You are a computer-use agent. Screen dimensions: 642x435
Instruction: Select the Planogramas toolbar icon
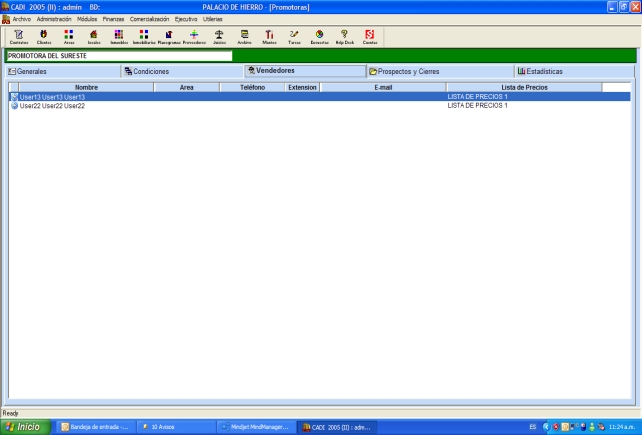[x=168, y=37]
